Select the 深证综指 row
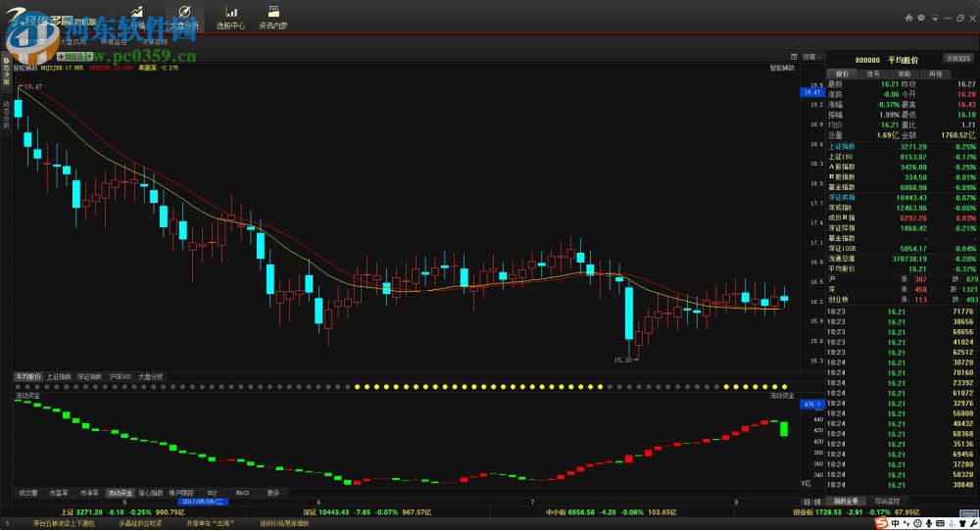The height and width of the screenshot is (530, 980). 903,228
